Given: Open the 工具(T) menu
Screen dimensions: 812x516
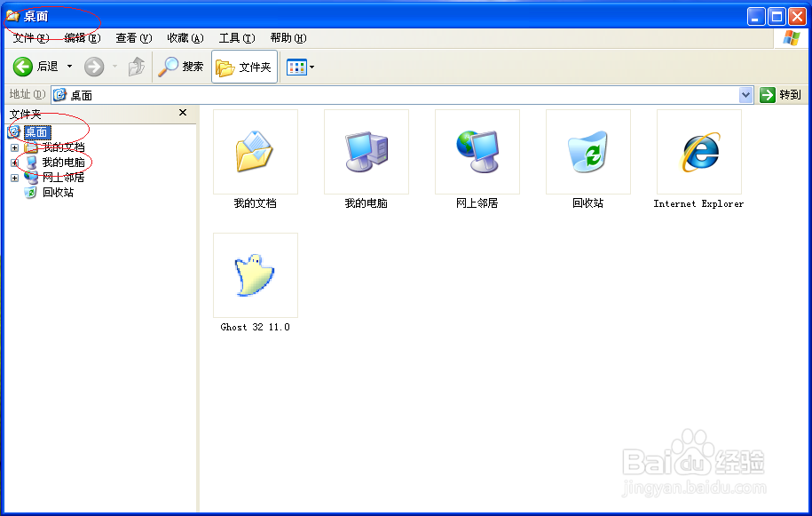Looking at the screenshot, I should 237,38.
